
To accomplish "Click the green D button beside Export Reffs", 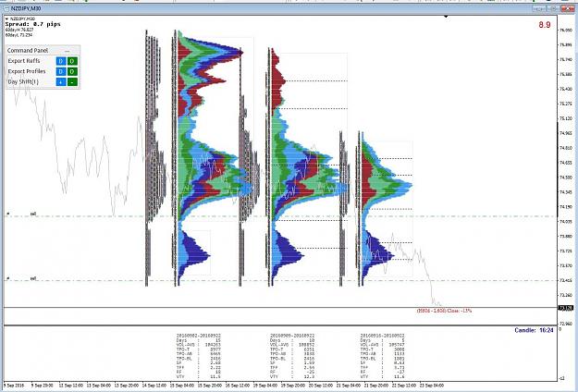I will click(72, 61).
